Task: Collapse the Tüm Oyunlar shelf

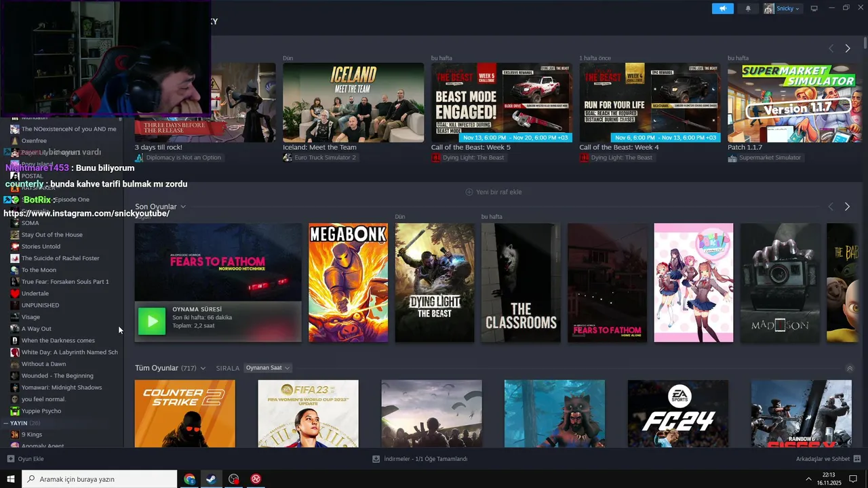Action: point(850,368)
